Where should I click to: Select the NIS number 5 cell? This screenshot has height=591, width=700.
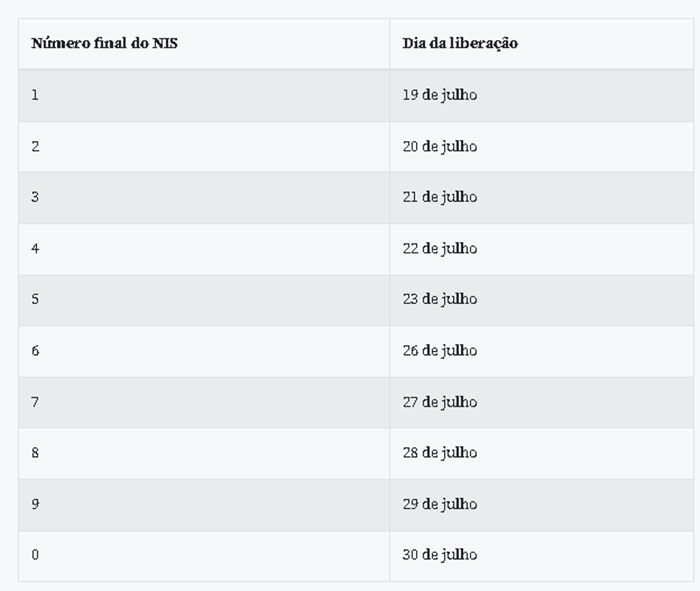coord(36,299)
